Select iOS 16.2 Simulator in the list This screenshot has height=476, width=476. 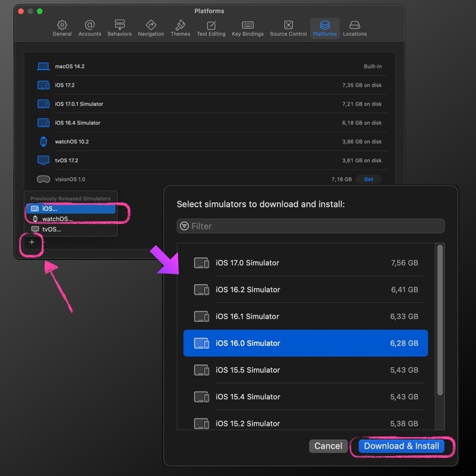[x=306, y=290]
